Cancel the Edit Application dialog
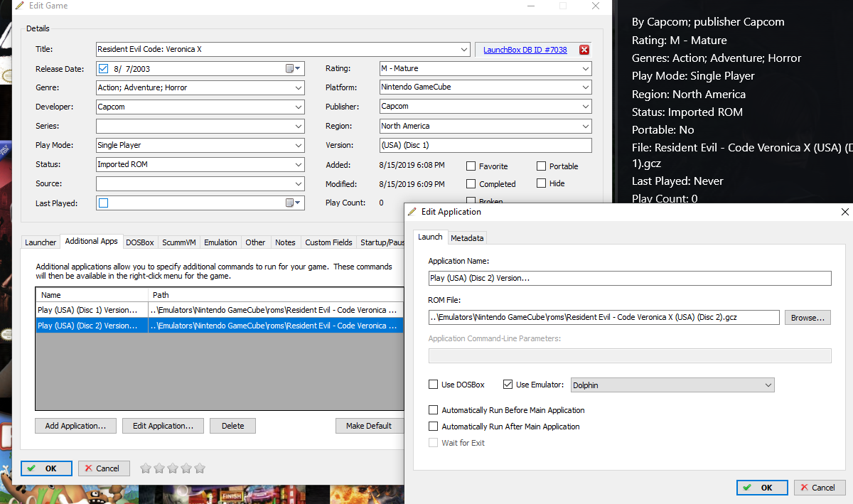 819,488
